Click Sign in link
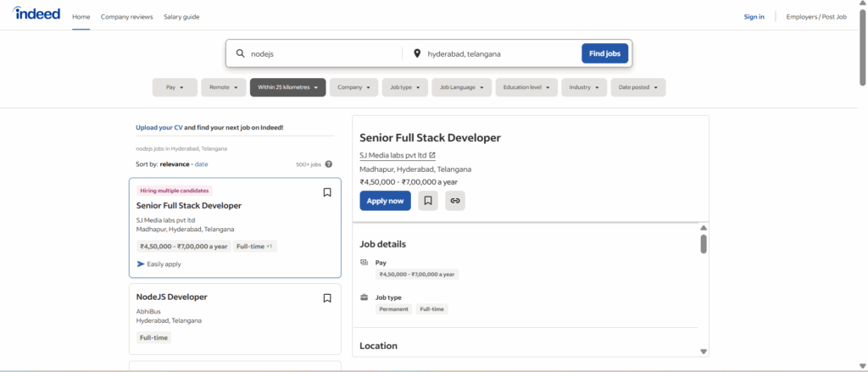 [754, 17]
